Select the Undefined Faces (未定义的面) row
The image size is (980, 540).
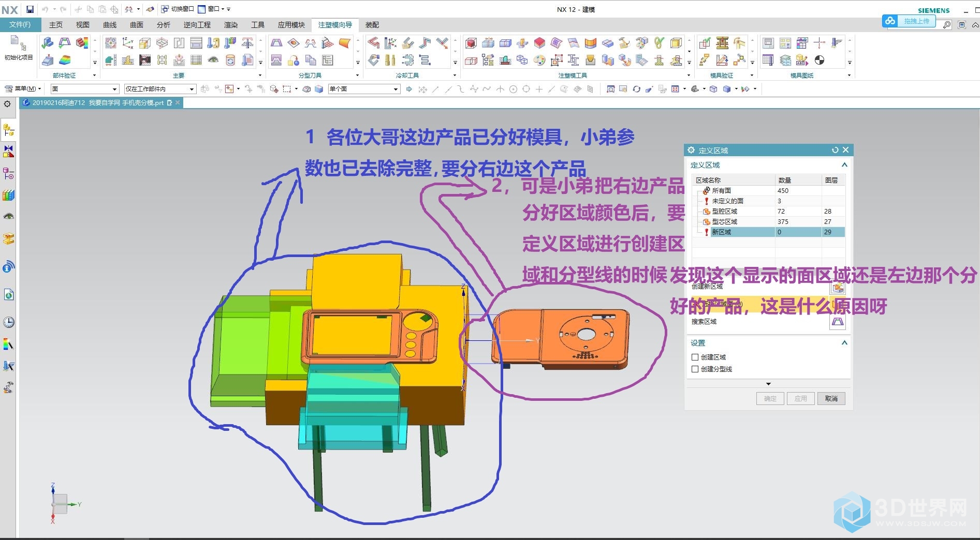click(x=768, y=201)
